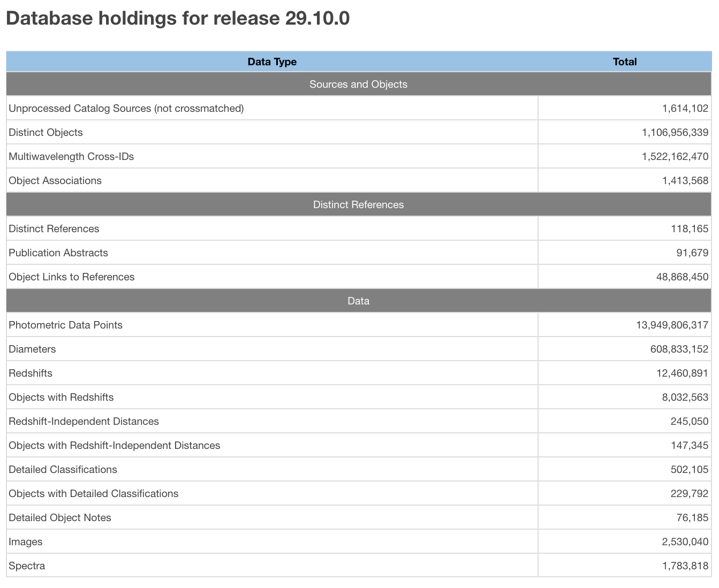Viewport: 719px width, 588px height.
Task: Click the Multiwavelength Cross-IDs label
Action: click(71, 156)
